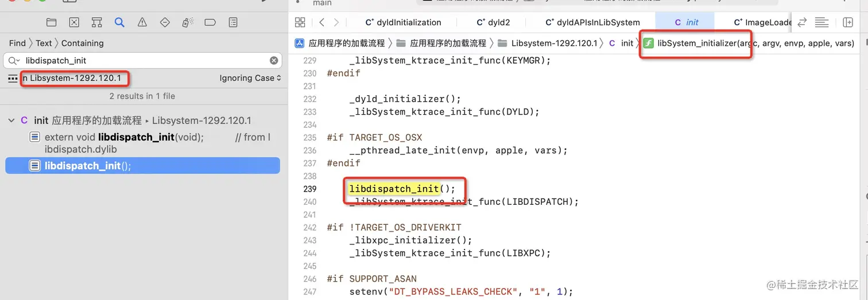Switch to the init tab
Image resolution: width=868 pixels, height=300 pixels.
click(x=686, y=22)
